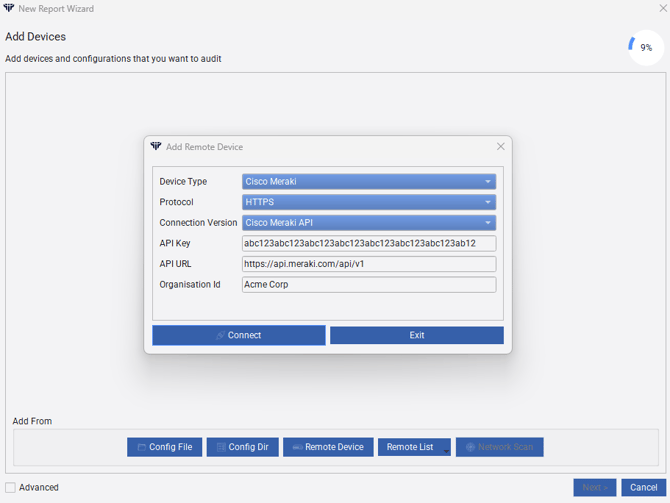Screen dimensions: 670x503
Task: Close the Add Remote Device dialog
Action: 501,147
